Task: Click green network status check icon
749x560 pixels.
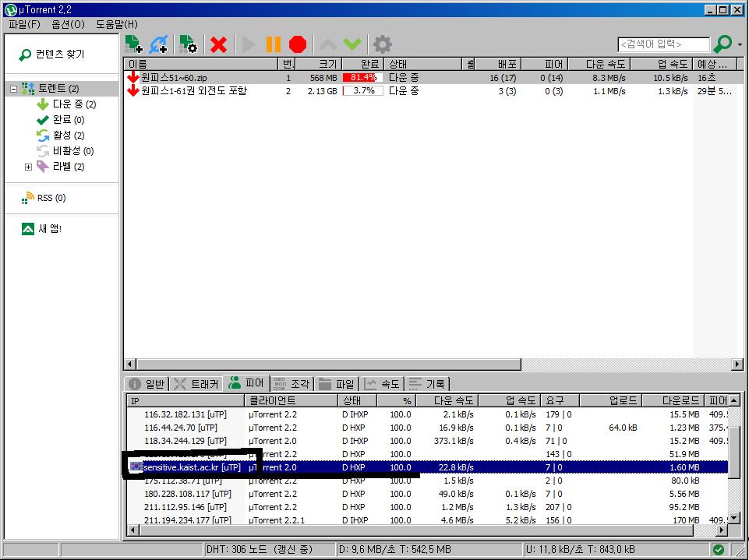Action: 719,550
